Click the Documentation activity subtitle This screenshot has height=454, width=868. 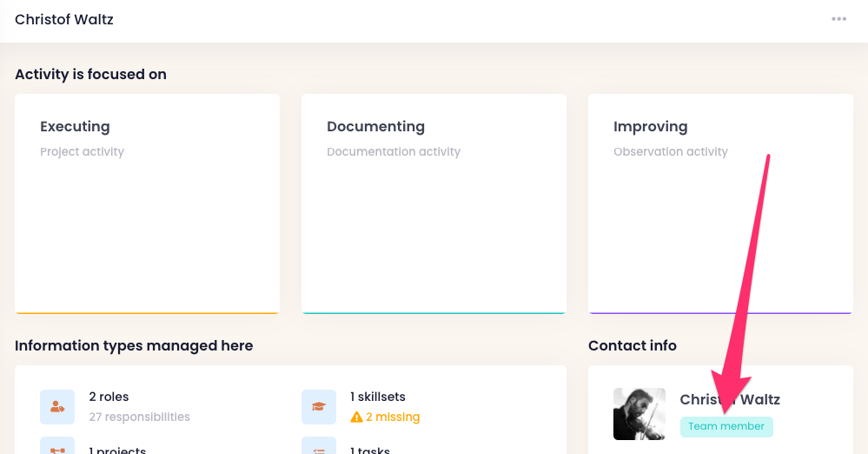(394, 152)
